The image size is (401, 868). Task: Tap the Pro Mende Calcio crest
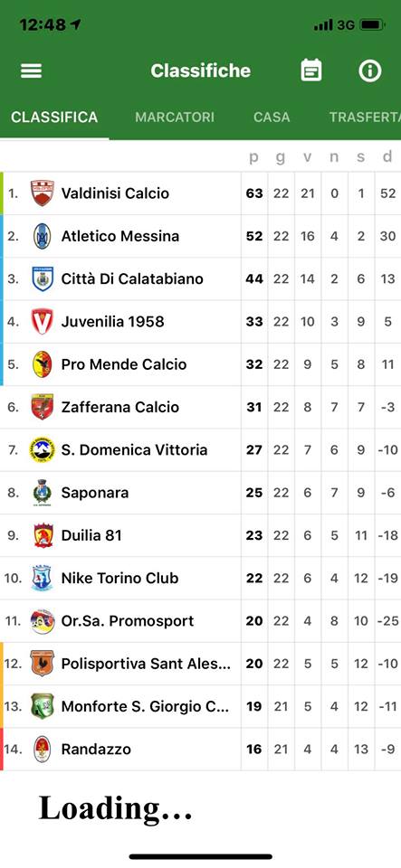(43, 364)
